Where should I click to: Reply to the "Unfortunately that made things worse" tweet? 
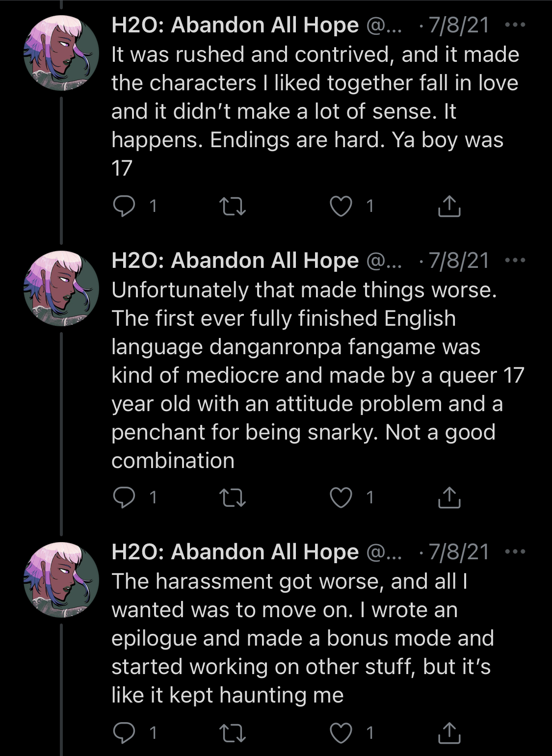pos(124,497)
